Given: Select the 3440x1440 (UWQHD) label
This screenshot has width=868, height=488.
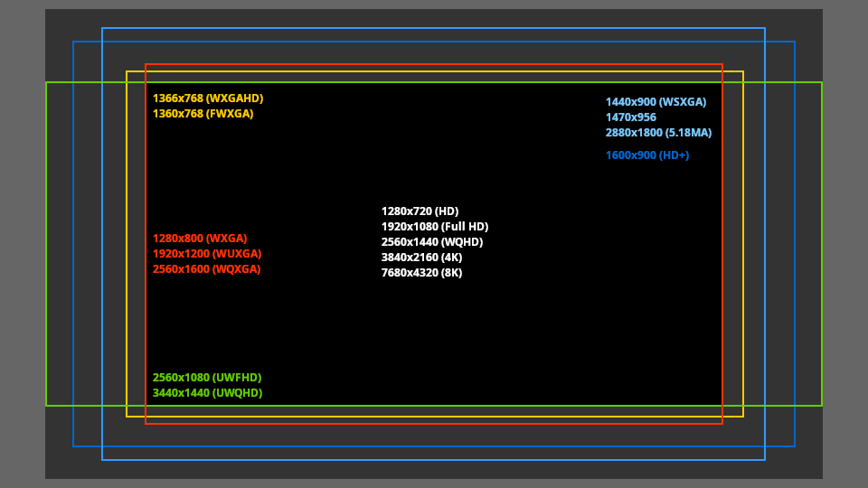Looking at the screenshot, I should pos(207,393).
